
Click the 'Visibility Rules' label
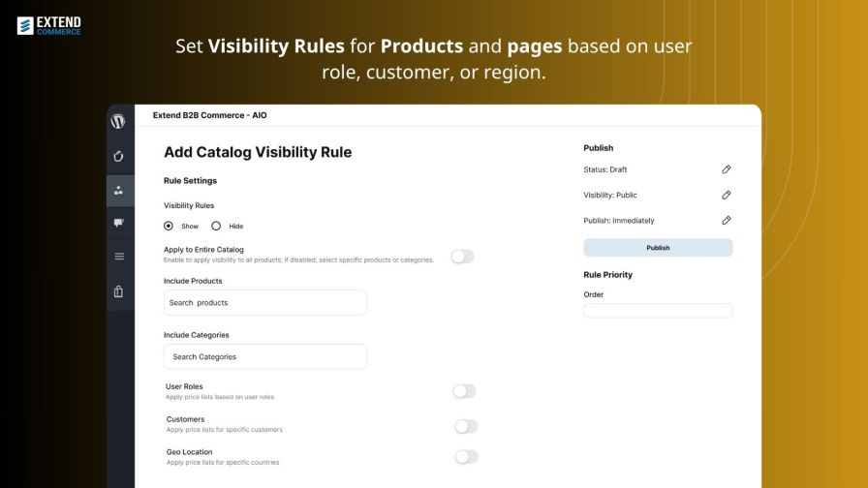[189, 205]
